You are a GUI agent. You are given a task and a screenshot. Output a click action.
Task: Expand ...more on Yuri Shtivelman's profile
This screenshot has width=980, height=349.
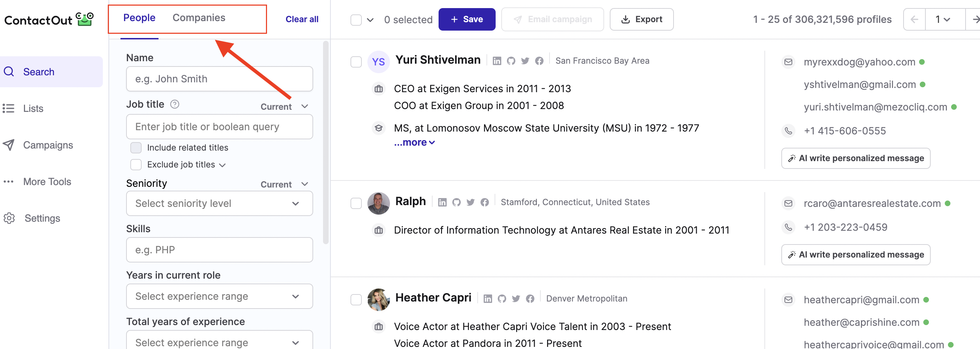point(414,142)
